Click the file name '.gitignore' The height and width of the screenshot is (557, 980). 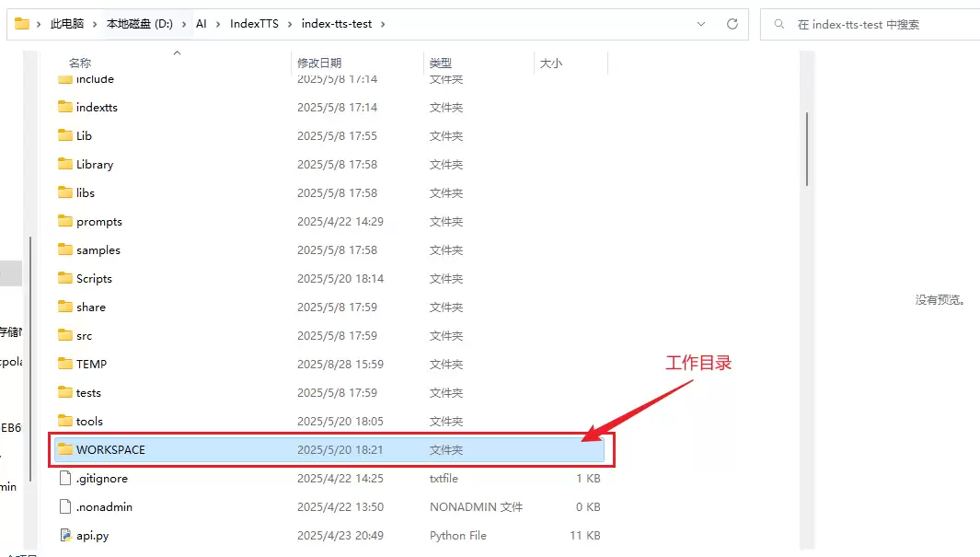(x=102, y=479)
